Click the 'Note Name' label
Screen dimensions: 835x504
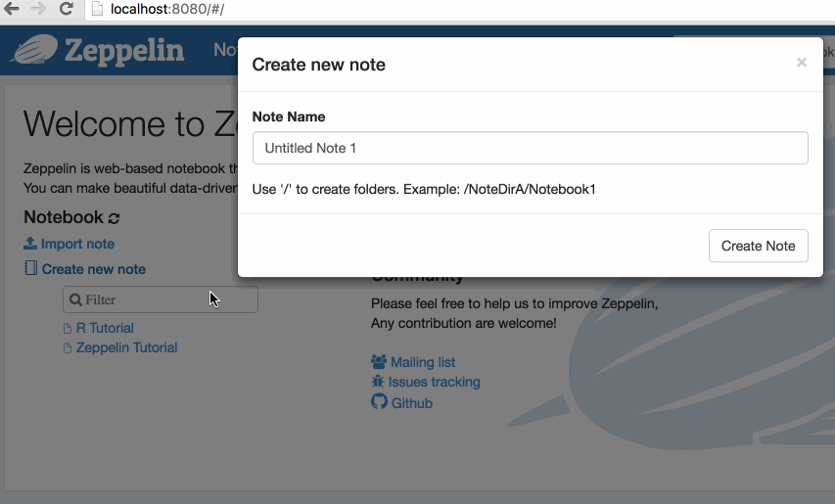coord(289,116)
